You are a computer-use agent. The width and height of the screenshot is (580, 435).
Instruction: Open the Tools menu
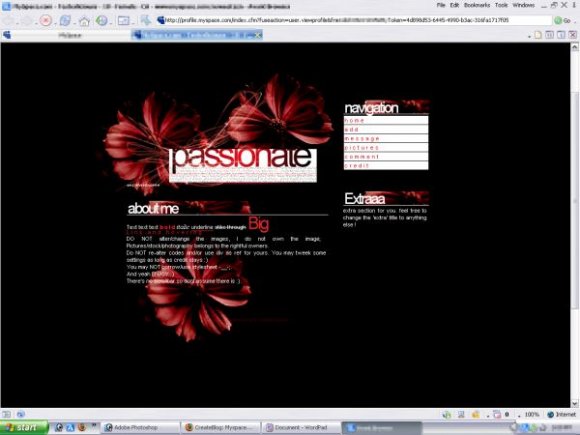pyautogui.click(x=501, y=5)
